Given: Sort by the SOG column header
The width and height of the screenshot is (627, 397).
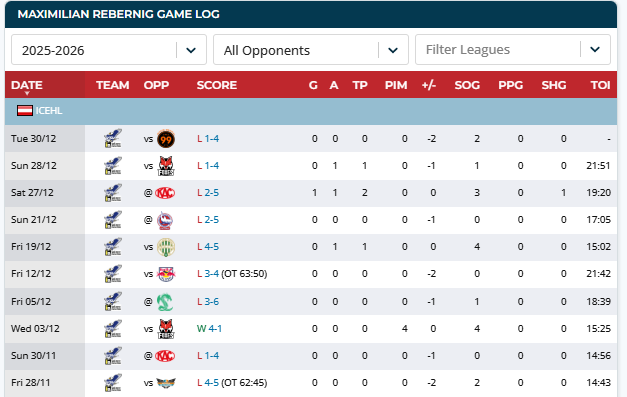Looking at the screenshot, I should point(467,85).
